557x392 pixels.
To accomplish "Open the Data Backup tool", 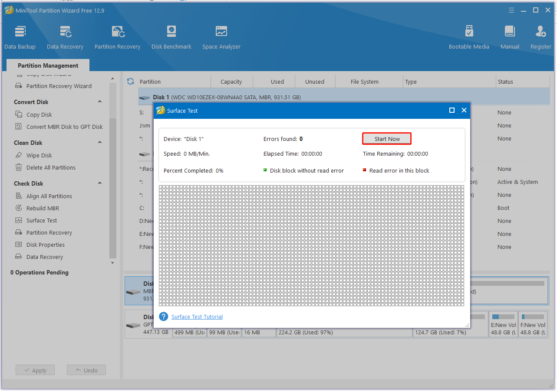I will click(x=20, y=37).
